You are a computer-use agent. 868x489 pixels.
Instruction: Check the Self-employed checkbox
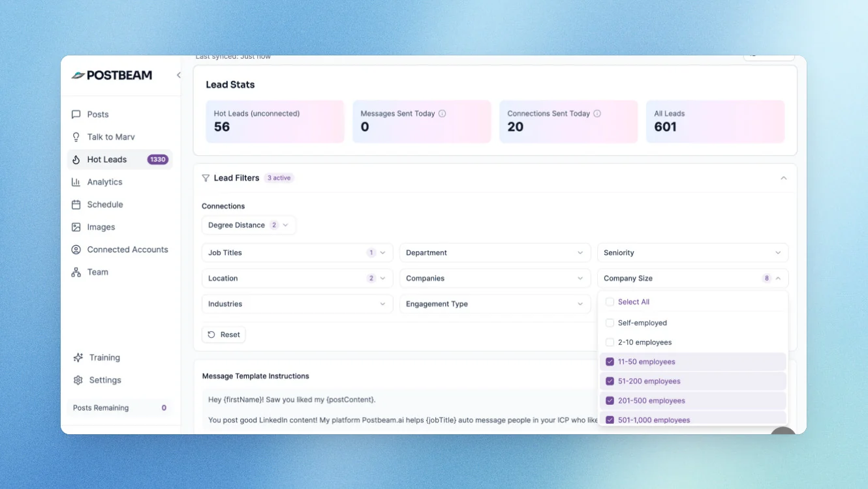(x=610, y=323)
